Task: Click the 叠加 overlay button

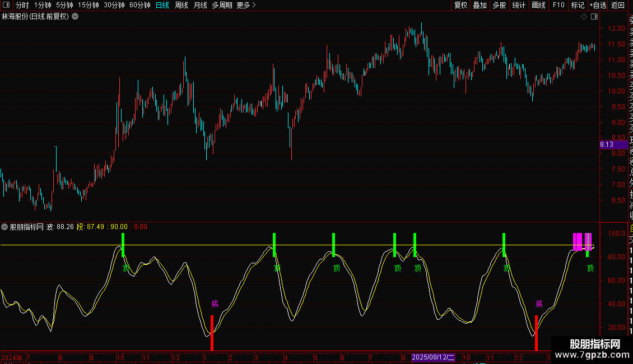Action: click(480, 5)
